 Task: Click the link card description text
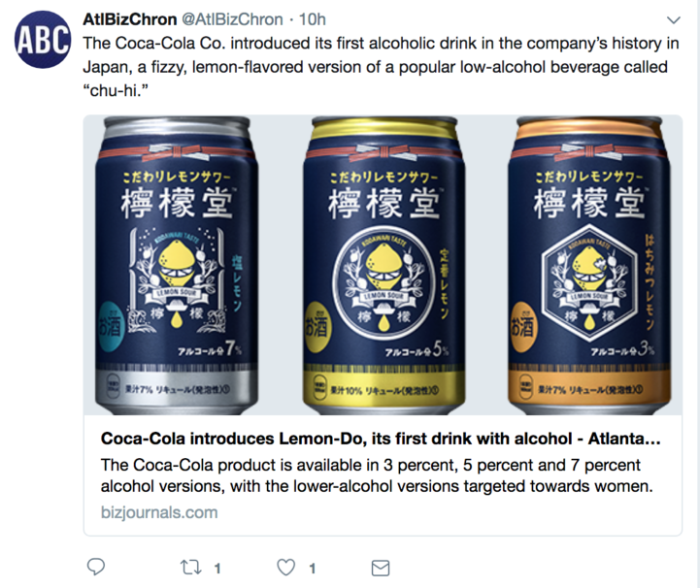pyautogui.click(x=377, y=475)
